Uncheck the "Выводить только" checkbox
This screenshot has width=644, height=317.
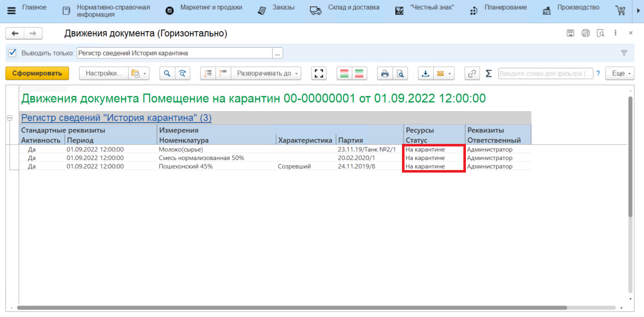[13, 53]
